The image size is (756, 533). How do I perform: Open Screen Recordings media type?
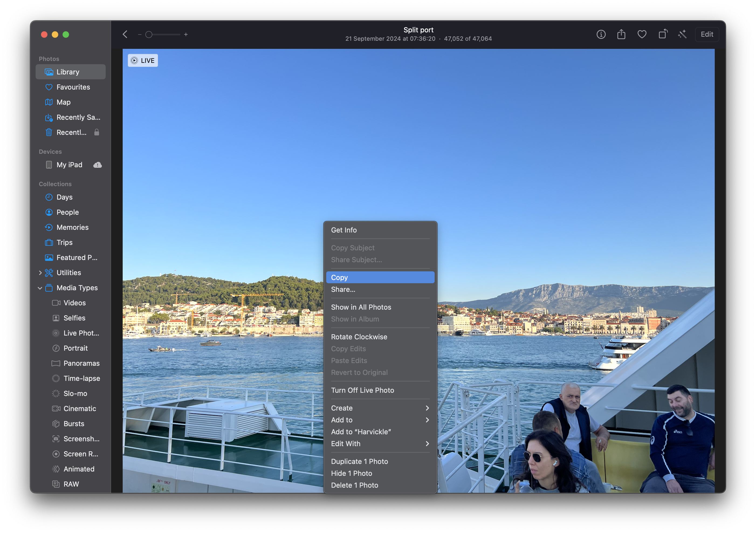click(x=70, y=454)
